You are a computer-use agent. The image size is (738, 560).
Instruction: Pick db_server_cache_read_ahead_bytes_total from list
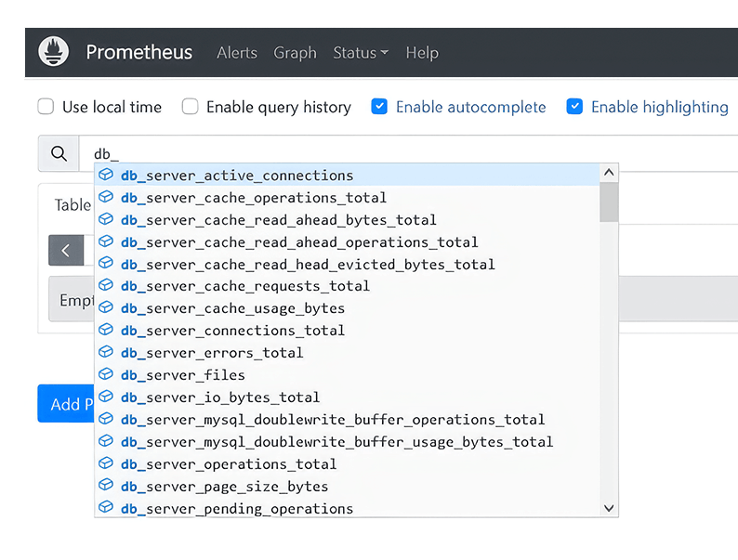348,219
